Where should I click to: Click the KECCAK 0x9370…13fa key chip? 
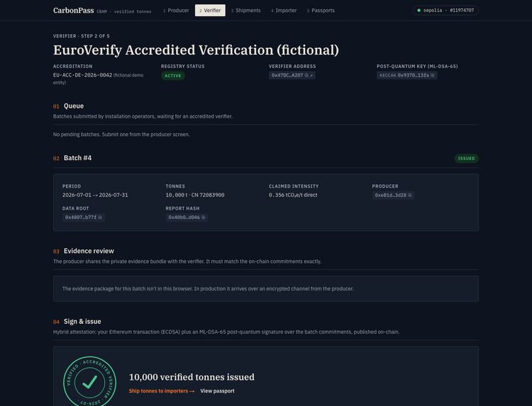pos(407,75)
